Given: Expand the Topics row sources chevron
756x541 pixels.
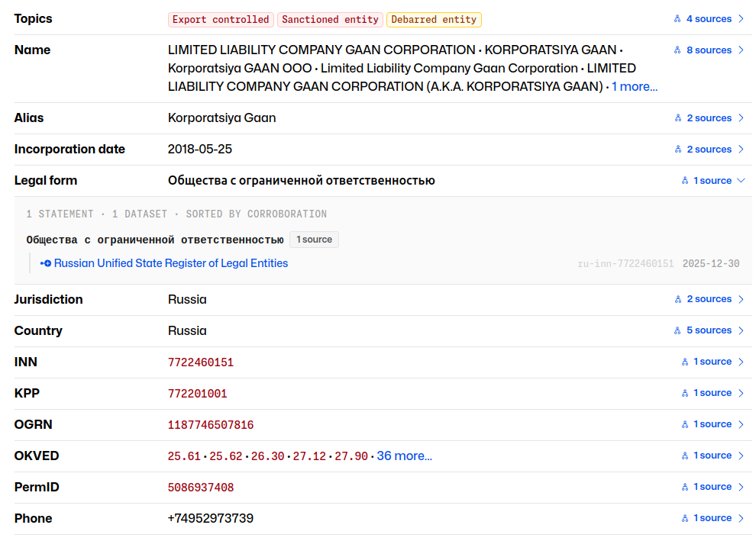Looking at the screenshot, I should (741, 19).
